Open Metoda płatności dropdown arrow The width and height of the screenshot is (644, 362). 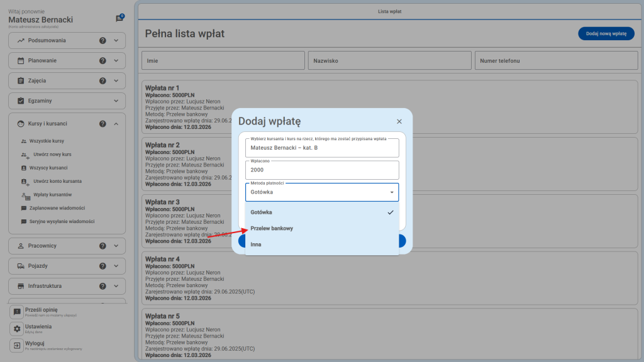(x=391, y=192)
